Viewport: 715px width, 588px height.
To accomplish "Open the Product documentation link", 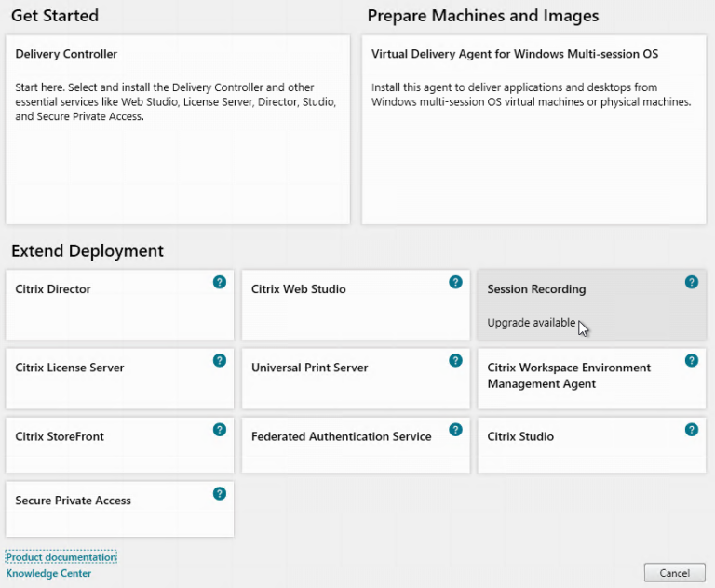I will tap(61, 557).
